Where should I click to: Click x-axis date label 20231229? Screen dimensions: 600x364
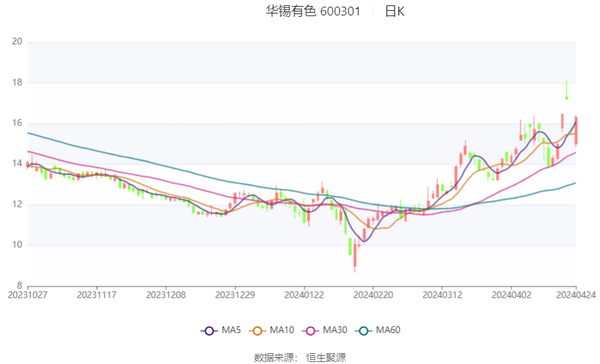pos(235,295)
